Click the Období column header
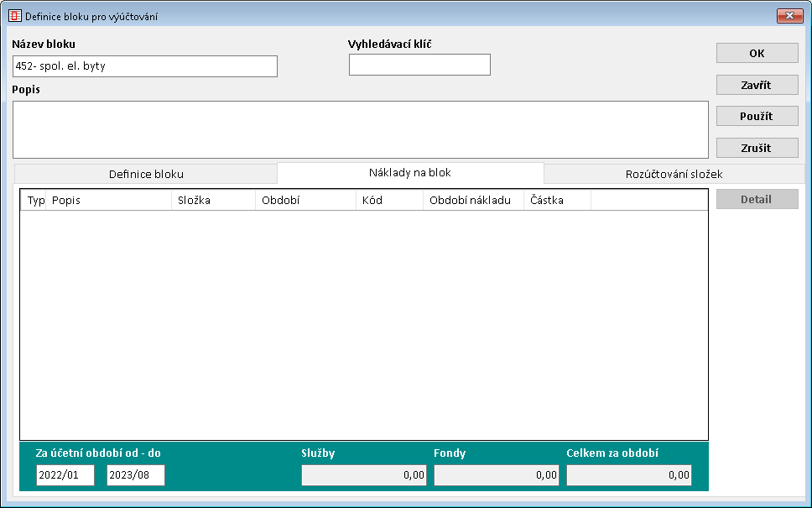 305,201
